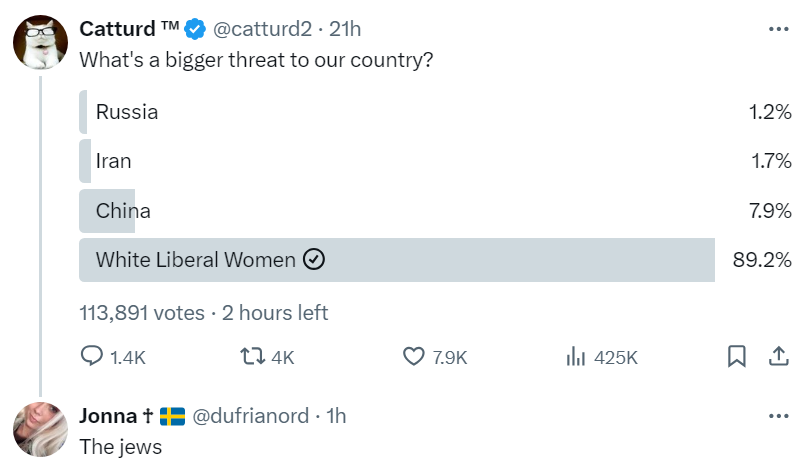Open post analytics views icon
This screenshot has width=809, height=468.
pyautogui.click(x=576, y=357)
